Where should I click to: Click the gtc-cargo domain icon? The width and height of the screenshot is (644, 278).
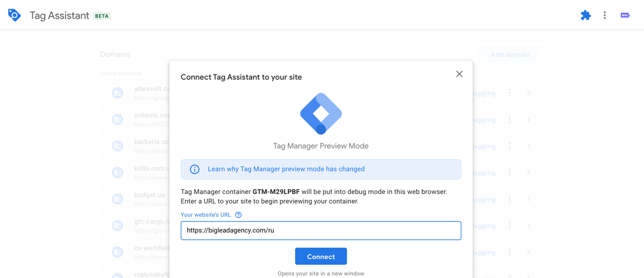tap(117, 225)
